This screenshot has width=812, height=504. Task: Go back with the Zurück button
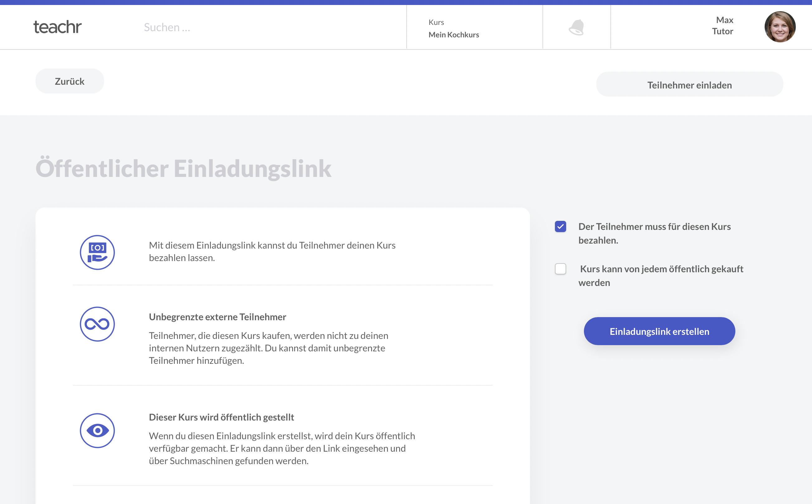point(70,81)
